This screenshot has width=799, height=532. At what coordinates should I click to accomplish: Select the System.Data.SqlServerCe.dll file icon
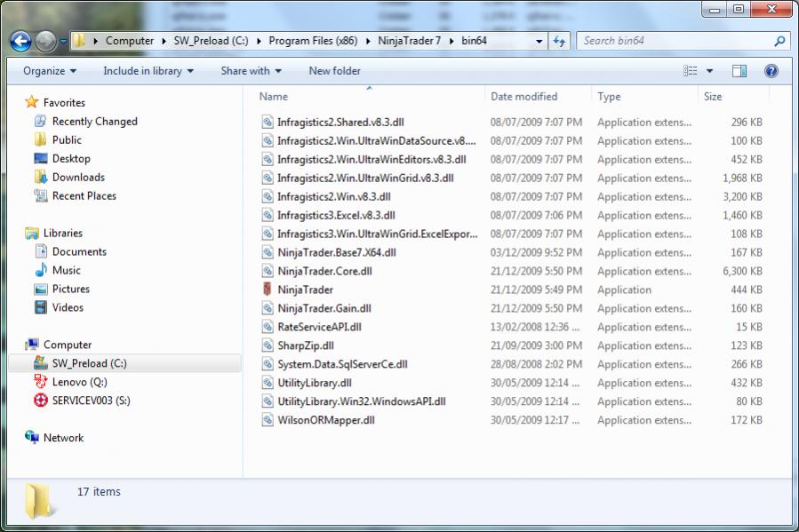click(x=267, y=364)
